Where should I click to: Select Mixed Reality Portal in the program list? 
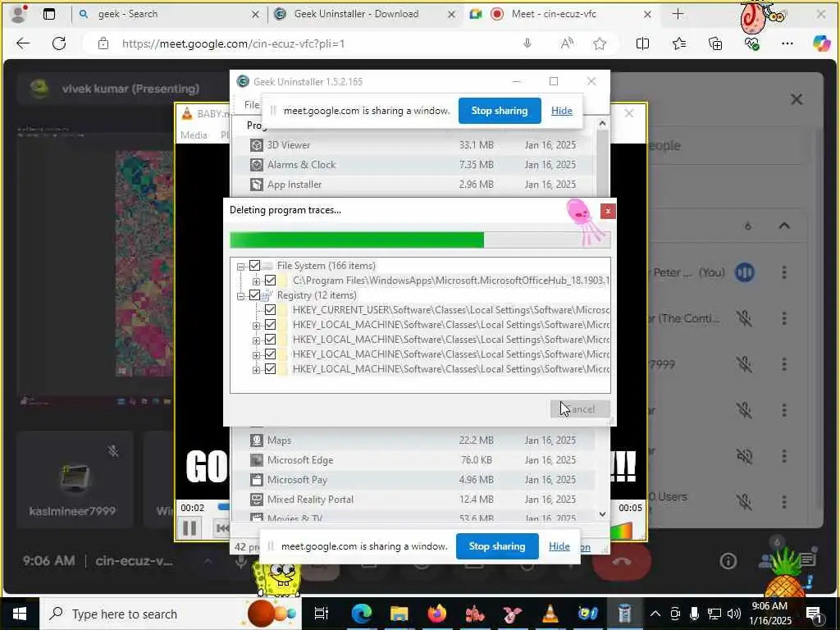413,500
